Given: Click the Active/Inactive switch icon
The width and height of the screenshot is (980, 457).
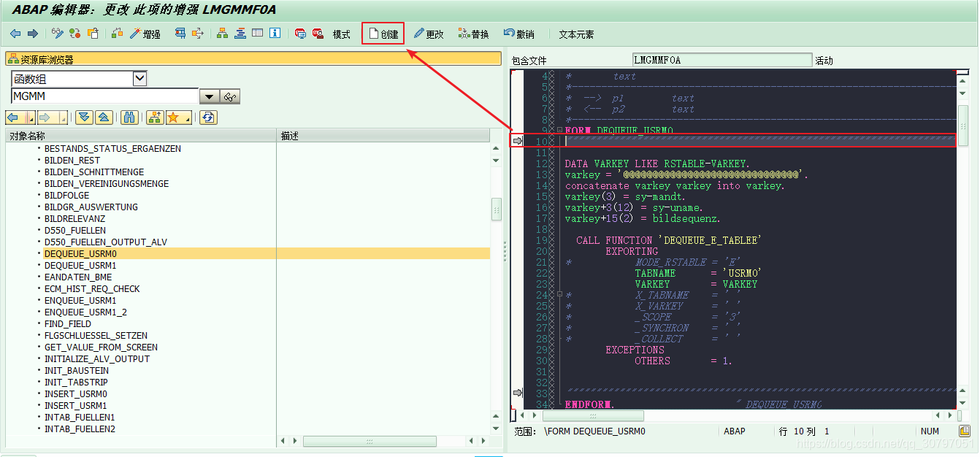Looking at the screenshot, I should [x=74, y=34].
